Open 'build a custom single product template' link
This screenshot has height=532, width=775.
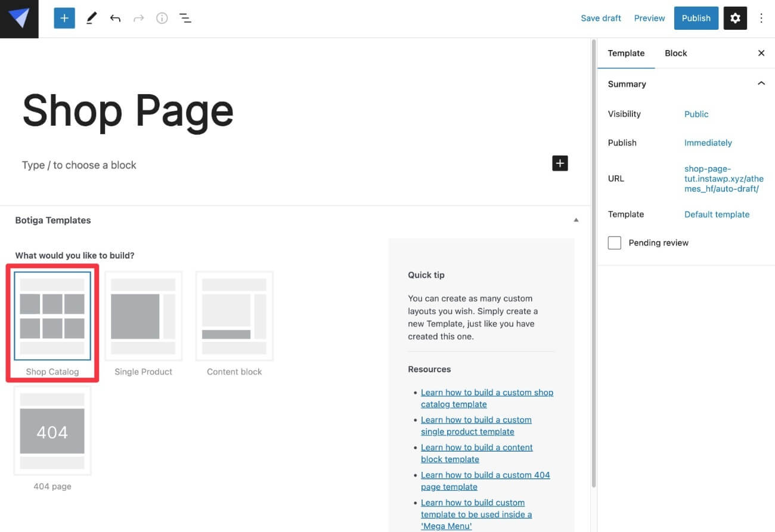(x=476, y=425)
